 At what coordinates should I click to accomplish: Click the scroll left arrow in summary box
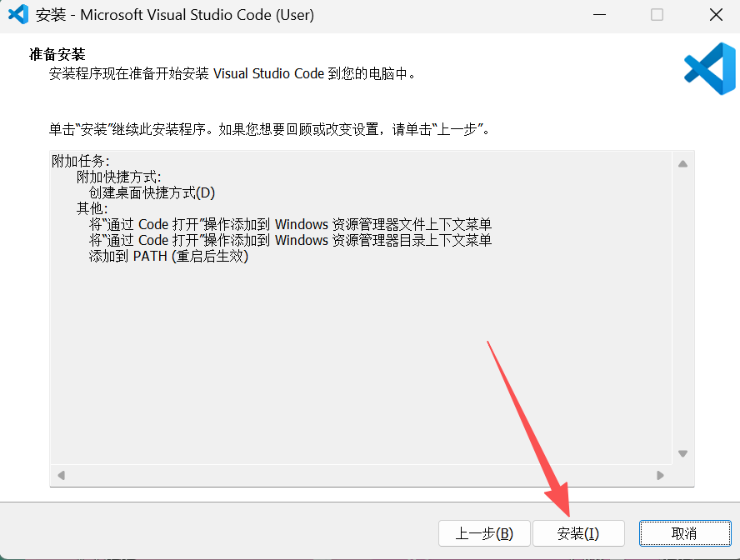pos(62,475)
